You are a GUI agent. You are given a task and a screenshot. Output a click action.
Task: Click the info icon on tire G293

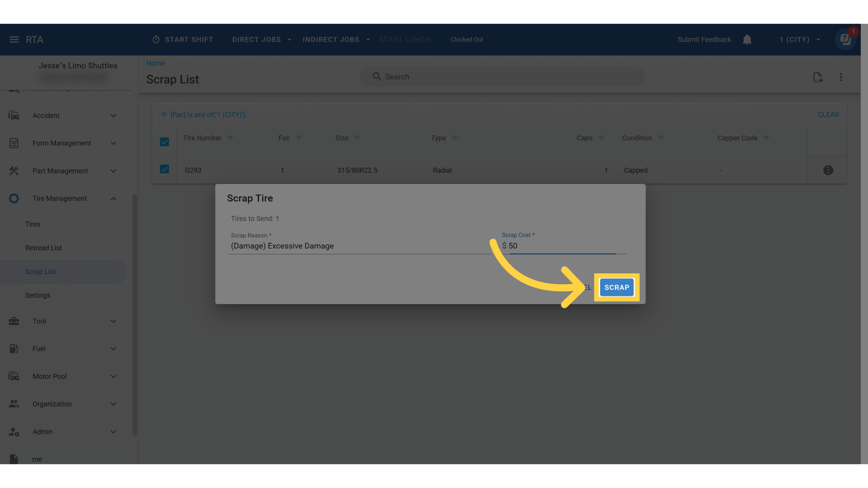coord(828,170)
